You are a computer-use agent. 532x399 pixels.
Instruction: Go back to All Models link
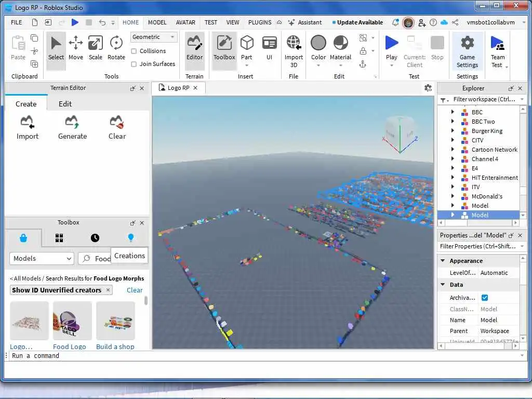coord(25,278)
